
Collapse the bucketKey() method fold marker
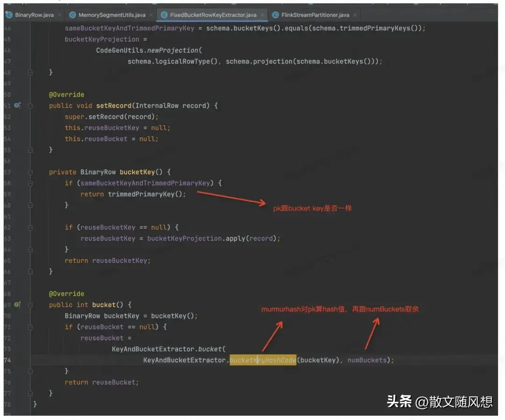[30, 172]
